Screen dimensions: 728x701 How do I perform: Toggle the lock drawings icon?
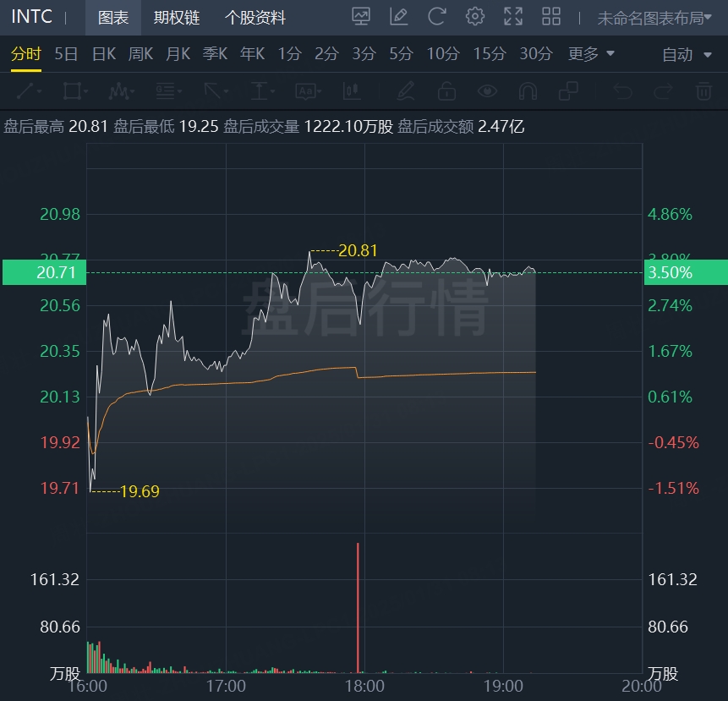pos(446,91)
